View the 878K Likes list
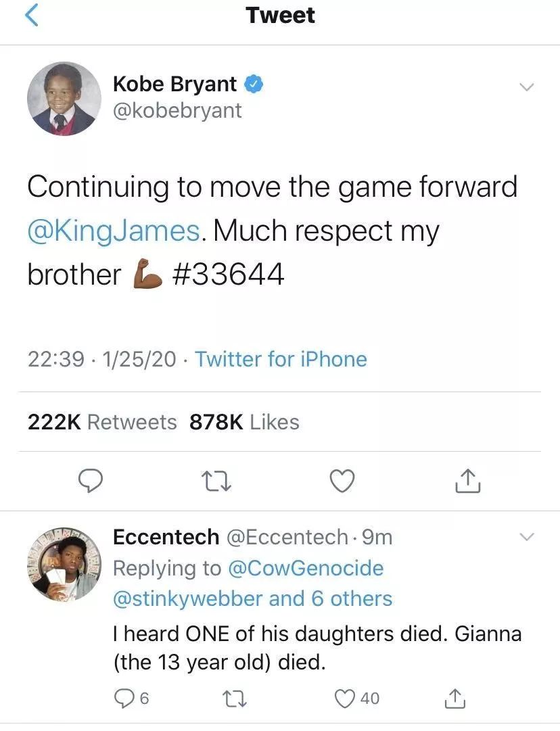The height and width of the screenshot is (731, 560). 244,422
